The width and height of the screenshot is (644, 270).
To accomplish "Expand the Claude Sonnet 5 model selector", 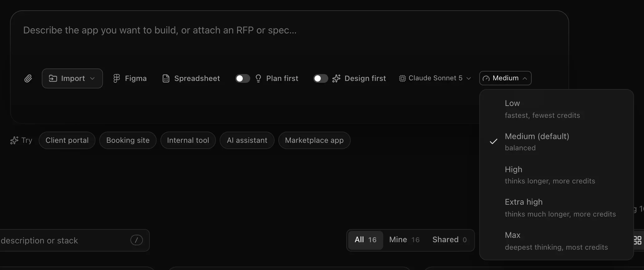I will (x=435, y=78).
